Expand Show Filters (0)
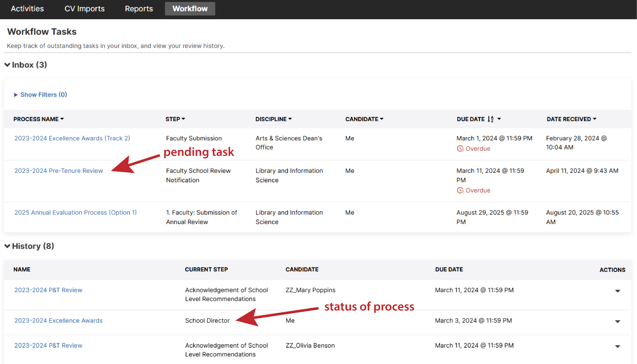 40,95
